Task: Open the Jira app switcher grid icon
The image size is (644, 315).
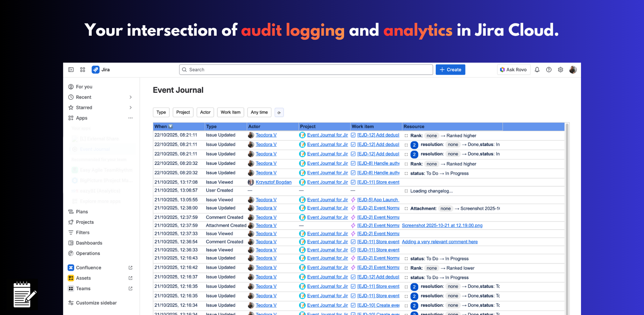Action: (x=83, y=69)
